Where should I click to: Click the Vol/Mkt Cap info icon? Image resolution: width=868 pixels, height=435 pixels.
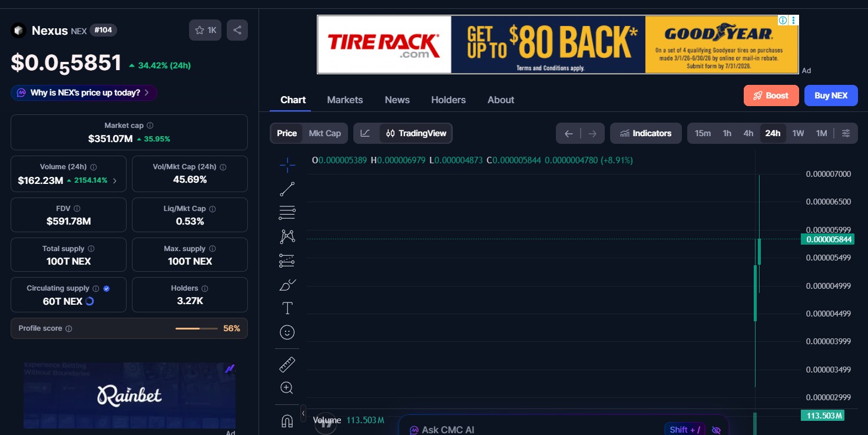tap(223, 167)
